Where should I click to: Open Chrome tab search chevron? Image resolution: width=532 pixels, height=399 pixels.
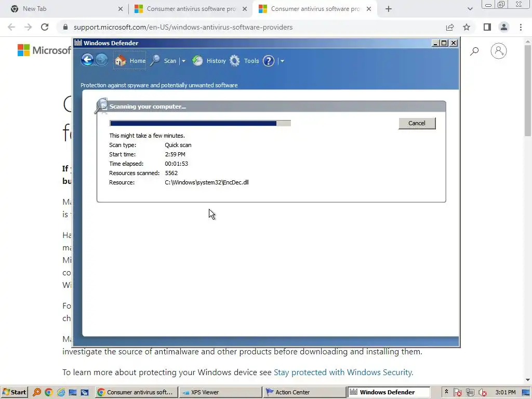point(470,9)
